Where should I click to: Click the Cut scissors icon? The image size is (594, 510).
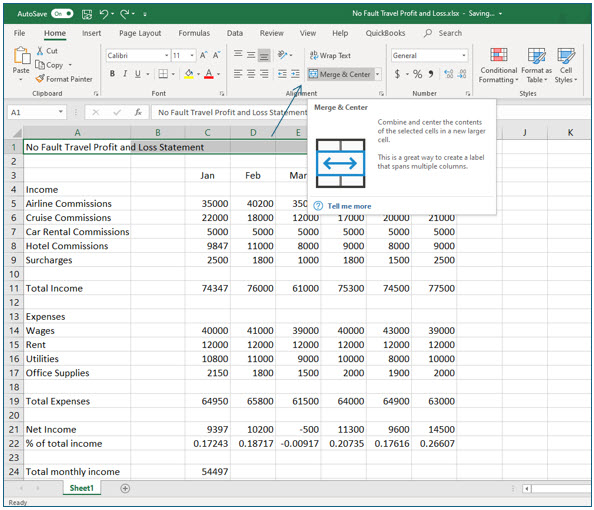click(x=40, y=51)
